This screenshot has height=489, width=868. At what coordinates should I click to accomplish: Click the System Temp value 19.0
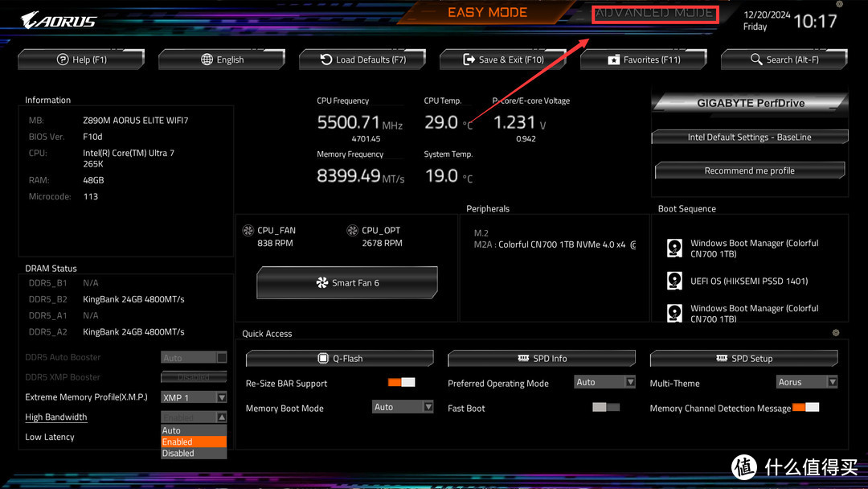(x=441, y=175)
